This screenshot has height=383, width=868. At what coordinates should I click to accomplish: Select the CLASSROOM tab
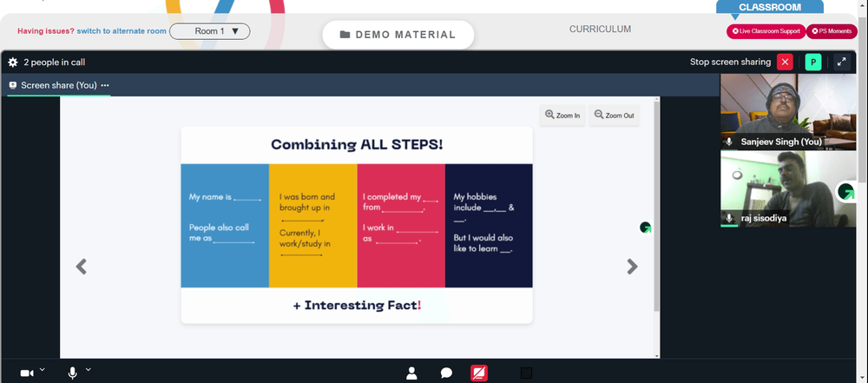(x=769, y=7)
